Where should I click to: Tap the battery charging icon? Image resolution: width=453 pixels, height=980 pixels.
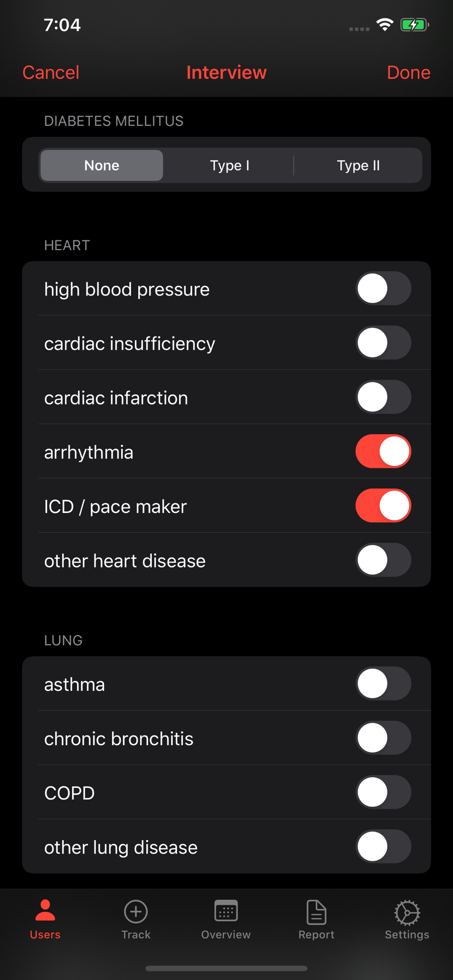click(414, 24)
